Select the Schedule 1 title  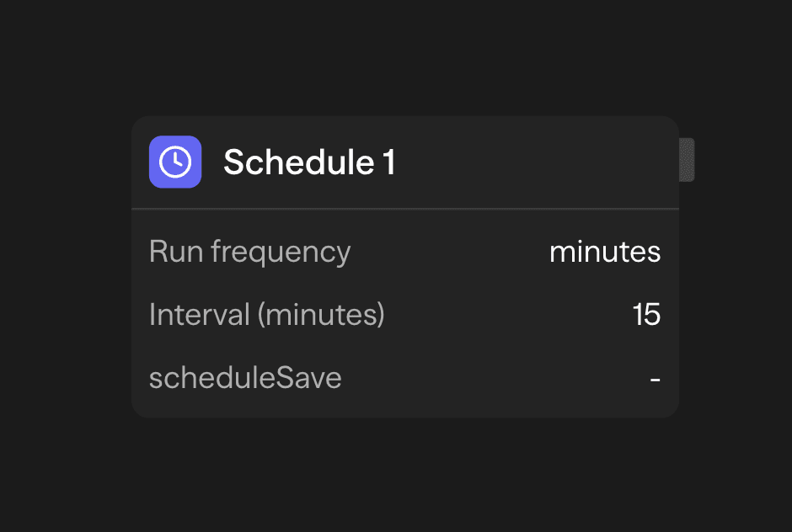coord(309,162)
